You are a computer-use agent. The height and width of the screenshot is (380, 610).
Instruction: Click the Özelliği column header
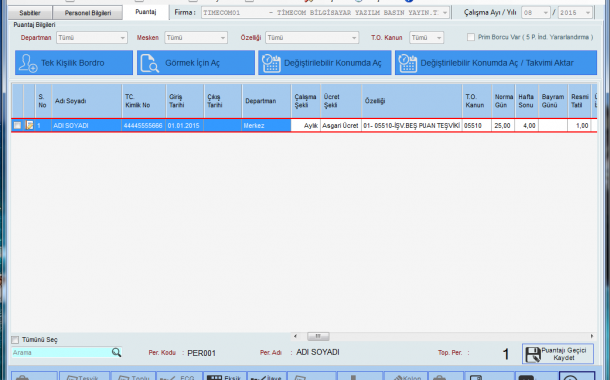coord(412,101)
